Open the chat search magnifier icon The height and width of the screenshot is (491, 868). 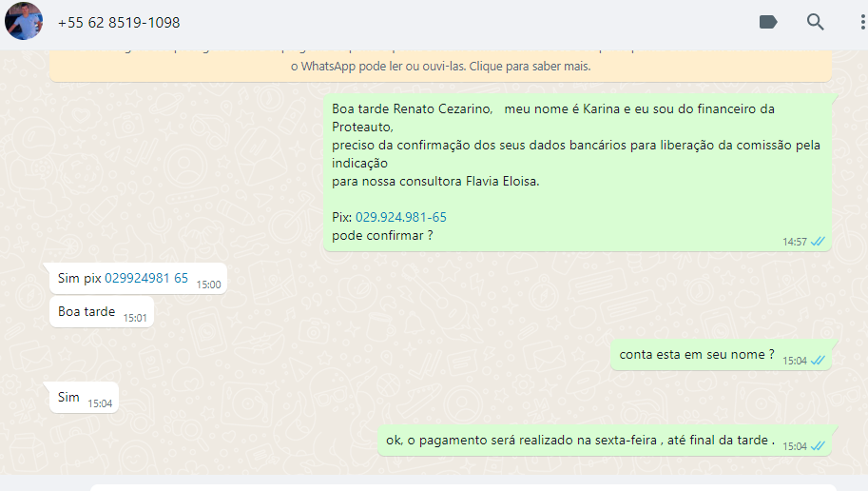(x=815, y=22)
